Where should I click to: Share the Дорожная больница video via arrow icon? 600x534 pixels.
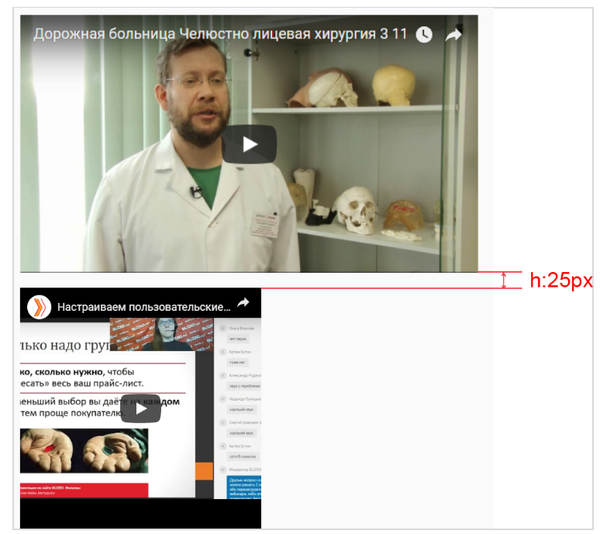click(x=454, y=35)
